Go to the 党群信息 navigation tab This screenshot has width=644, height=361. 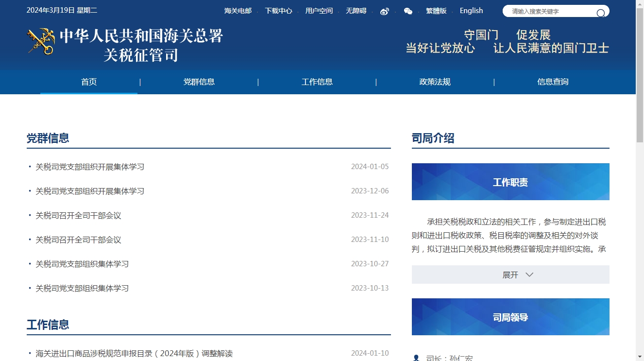click(x=199, y=82)
